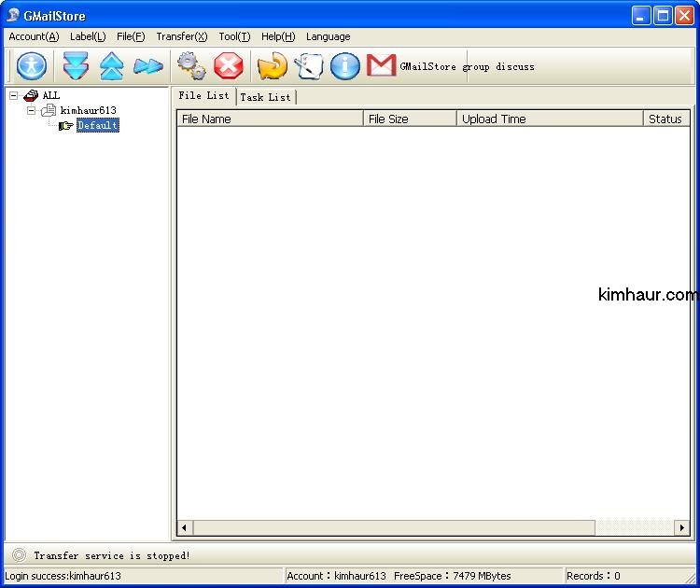700x588 pixels.
Task: Sort by File Name column header
Action: click(270, 119)
